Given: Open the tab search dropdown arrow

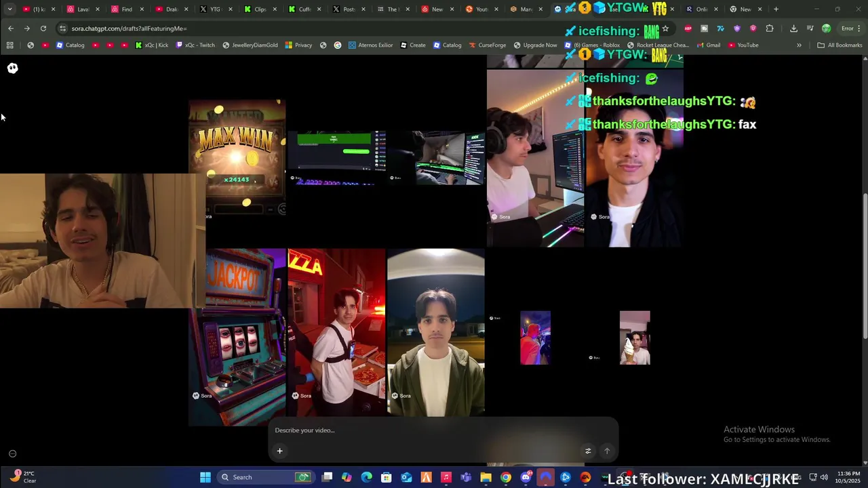Looking at the screenshot, I should pyautogui.click(x=9, y=9).
